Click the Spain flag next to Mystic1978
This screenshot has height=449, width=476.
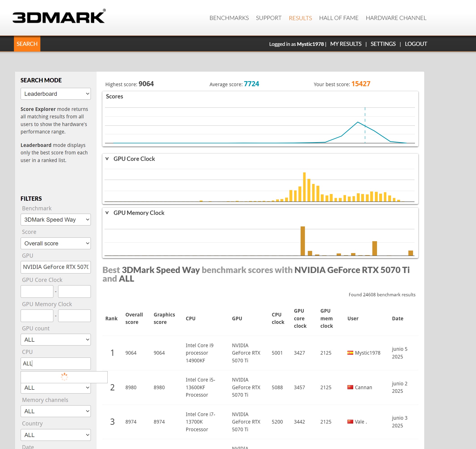click(350, 353)
